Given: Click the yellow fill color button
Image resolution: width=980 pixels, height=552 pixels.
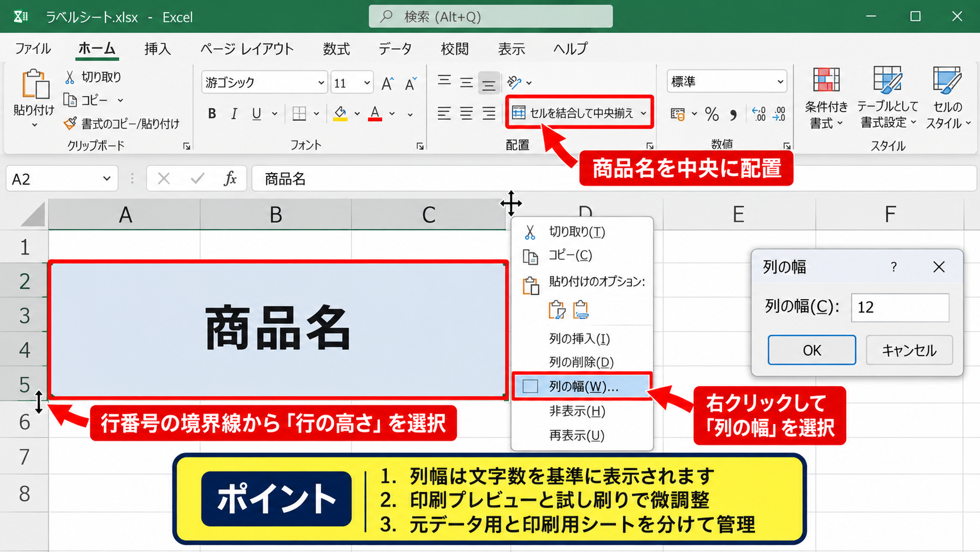Looking at the screenshot, I should (341, 114).
